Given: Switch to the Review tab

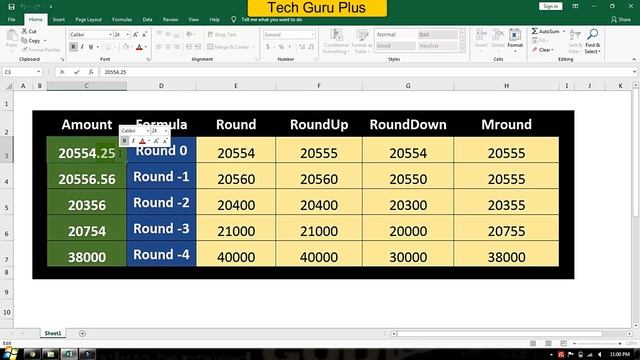Looking at the screenshot, I should click(x=170, y=20).
